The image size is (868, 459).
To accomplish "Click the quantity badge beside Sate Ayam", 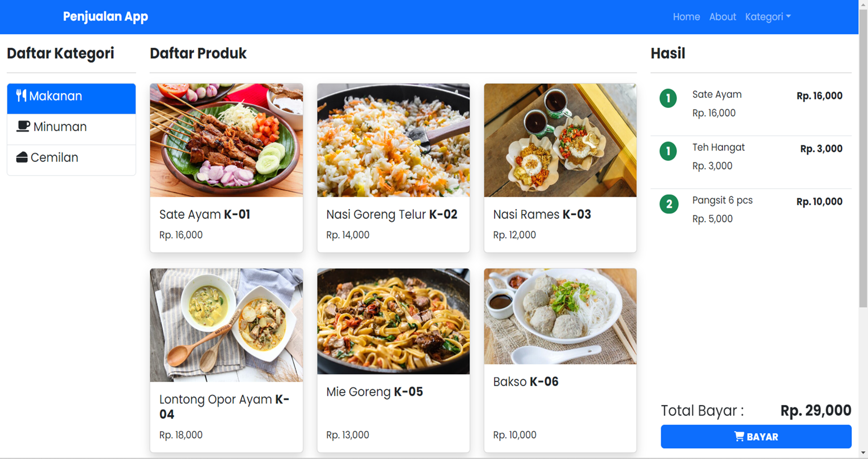I will pyautogui.click(x=668, y=98).
